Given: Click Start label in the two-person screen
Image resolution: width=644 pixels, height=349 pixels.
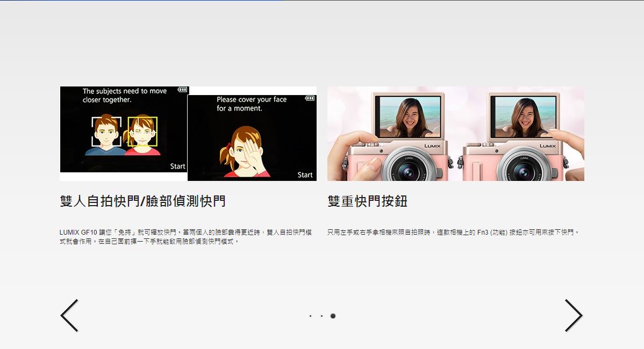Looking at the screenshot, I should pos(177,166).
